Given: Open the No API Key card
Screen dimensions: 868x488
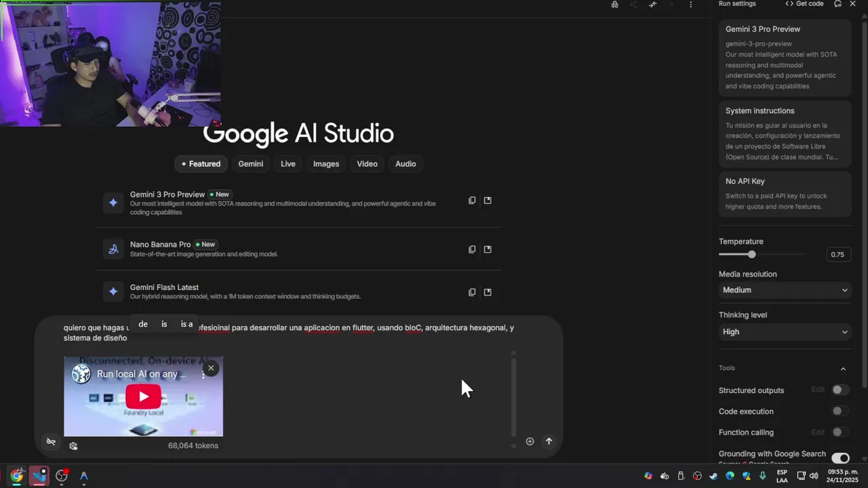Looking at the screenshot, I should (x=785, y=194).
